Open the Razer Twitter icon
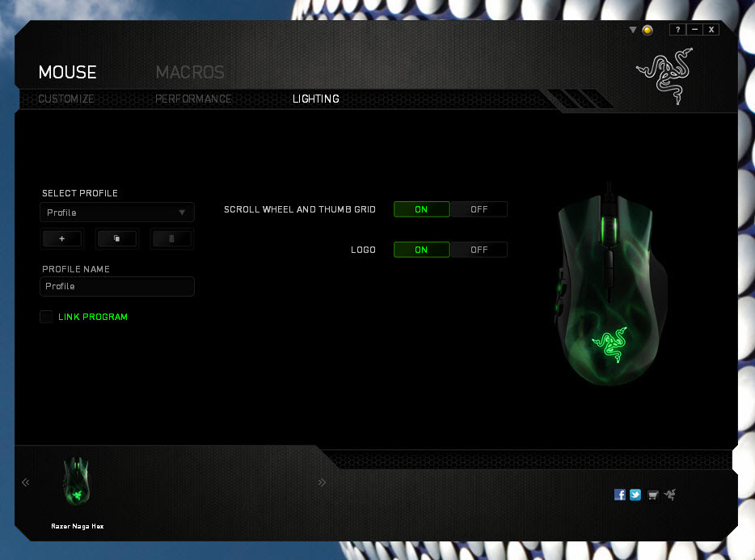Image resolution: width=755 pixels, height=560 pixels. pyautogui.click(x=635, y=495)
